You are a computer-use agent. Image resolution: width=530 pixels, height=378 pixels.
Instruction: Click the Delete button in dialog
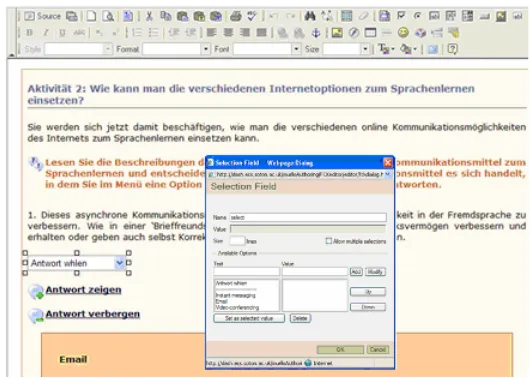click(300, 318)
